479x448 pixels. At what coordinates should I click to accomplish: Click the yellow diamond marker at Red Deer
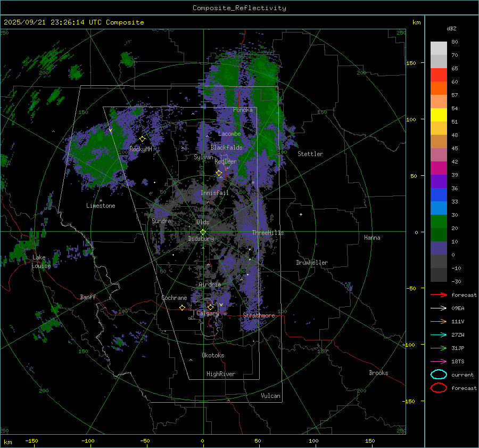coord(219,173)
